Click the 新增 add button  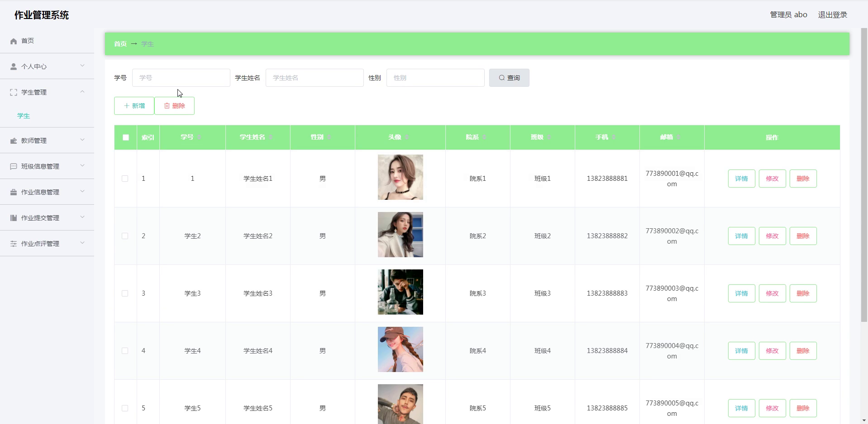pyautogui.click(x=134, y=106)
